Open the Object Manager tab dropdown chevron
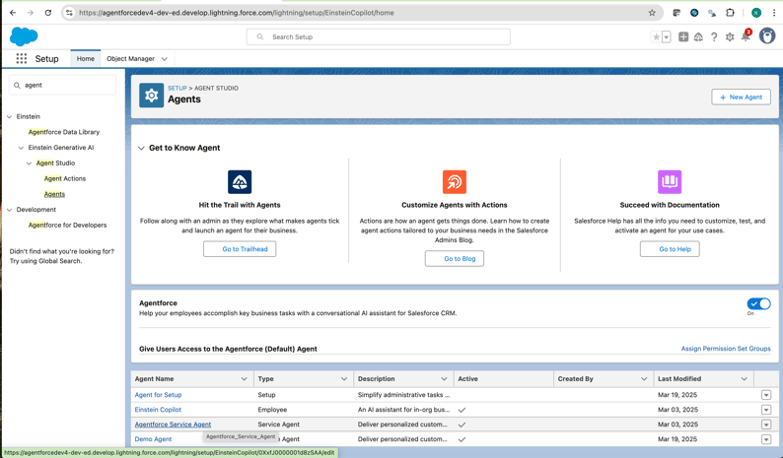783x458 pixels. (x=164, y=59)
